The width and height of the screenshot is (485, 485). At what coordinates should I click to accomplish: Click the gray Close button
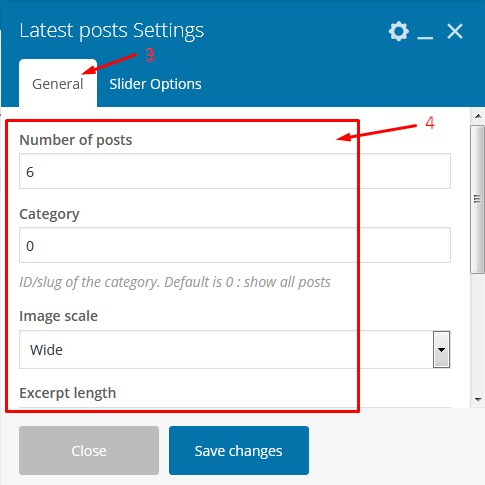[89, 450]
